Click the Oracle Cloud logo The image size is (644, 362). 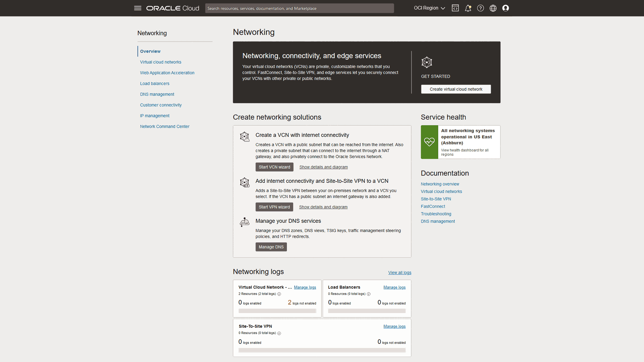click(x=172, y=8)
